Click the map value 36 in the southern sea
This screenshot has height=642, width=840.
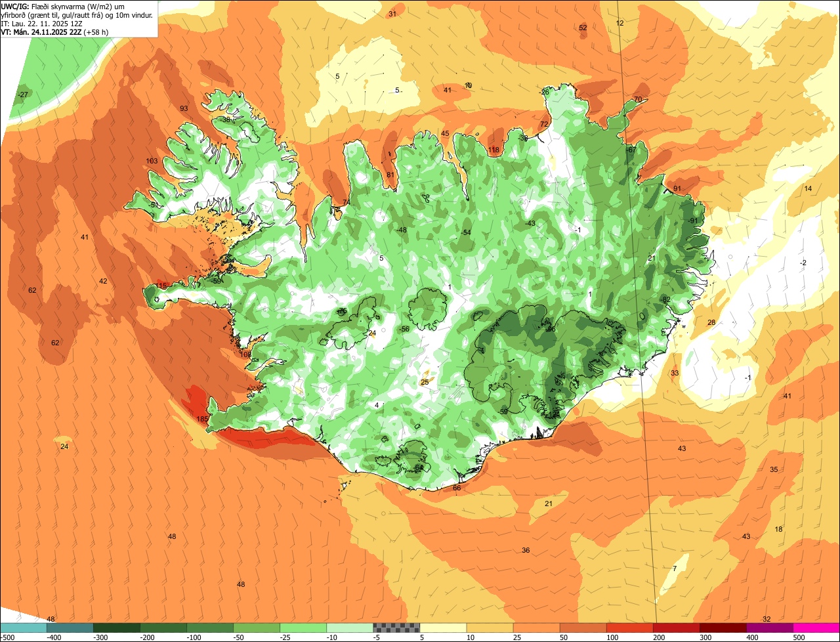pos(526,550)
